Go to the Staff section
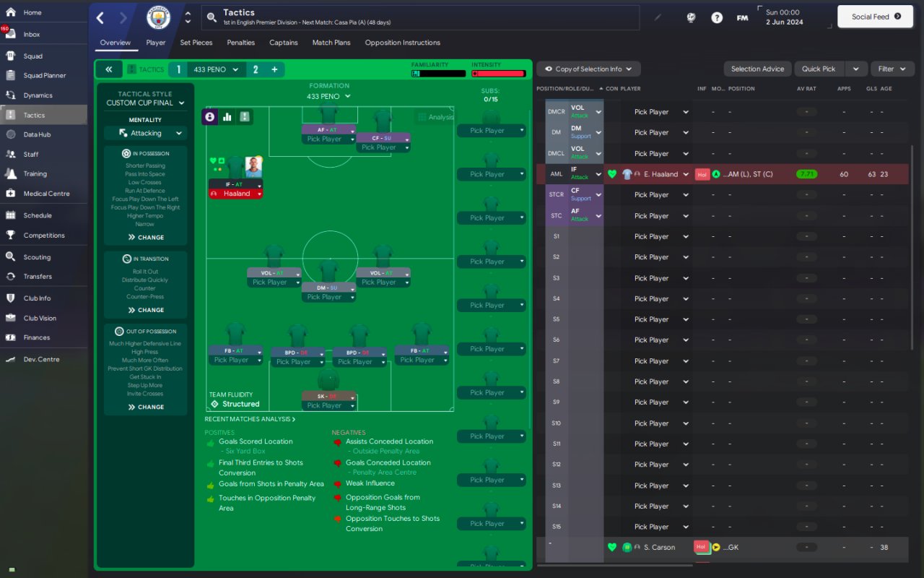This screenshot has height=578, width=924. [43, 154]
